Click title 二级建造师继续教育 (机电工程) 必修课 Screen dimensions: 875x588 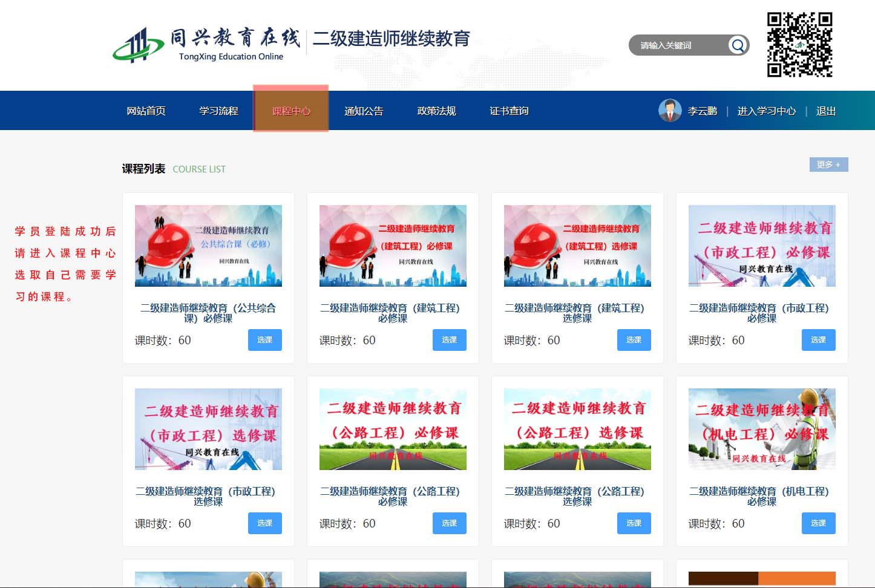tap(762, 496)
